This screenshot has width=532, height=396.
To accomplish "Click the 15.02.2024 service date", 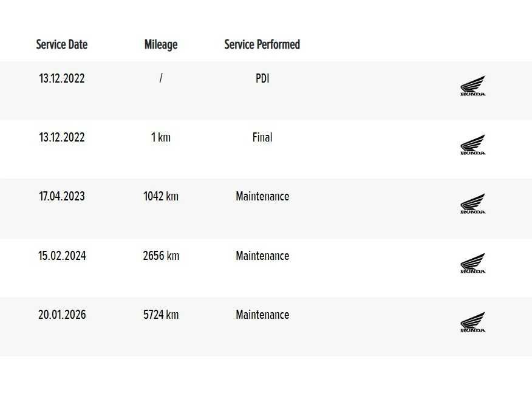I will (62, 256).
